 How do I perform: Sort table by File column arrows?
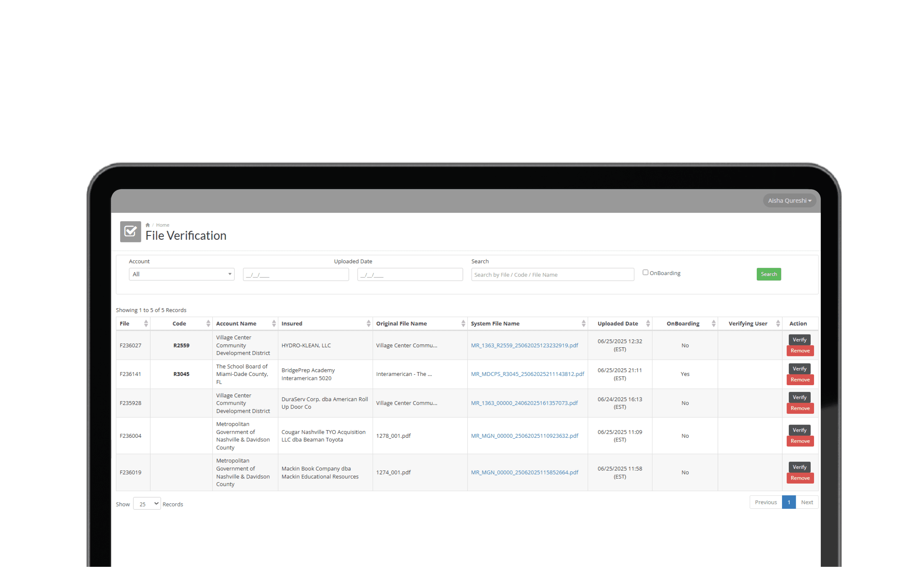(x=146, y=323)
